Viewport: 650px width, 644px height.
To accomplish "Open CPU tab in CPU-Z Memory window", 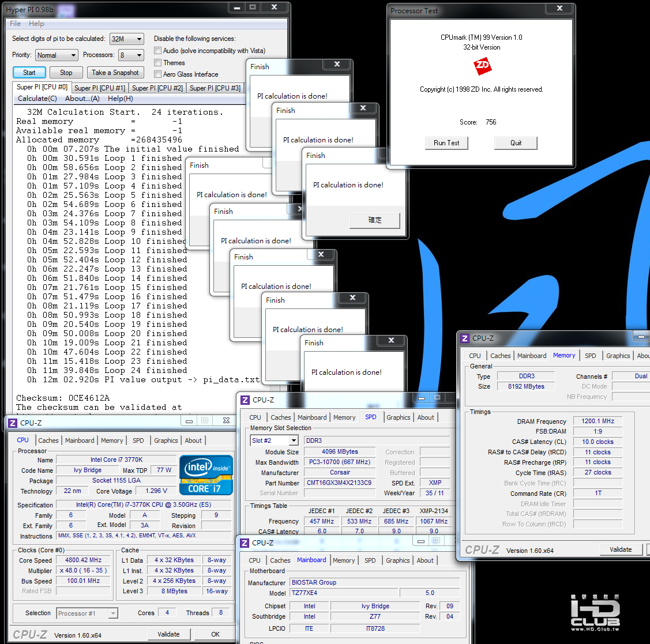I will point(475,356).
